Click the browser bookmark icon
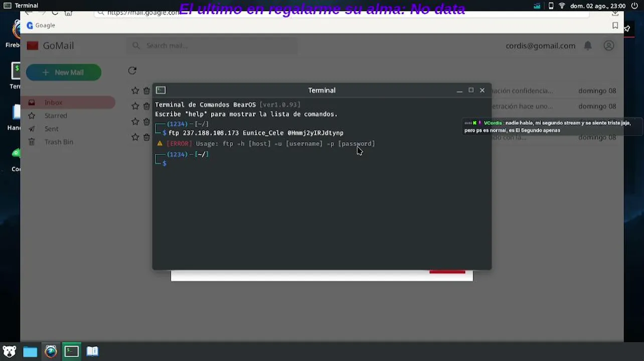Screen dimensions: 644x361 (615, 26)
